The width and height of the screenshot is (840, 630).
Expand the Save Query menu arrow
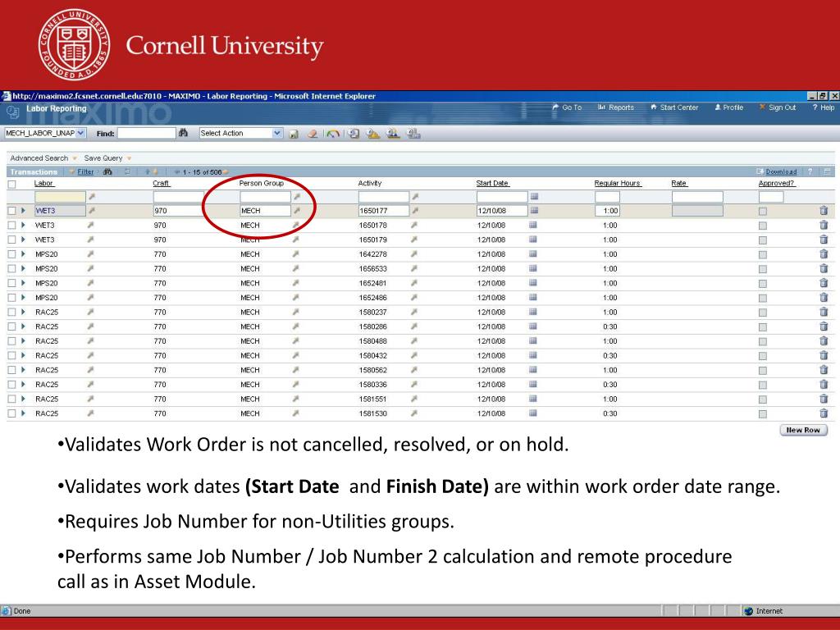pos(129,158)
